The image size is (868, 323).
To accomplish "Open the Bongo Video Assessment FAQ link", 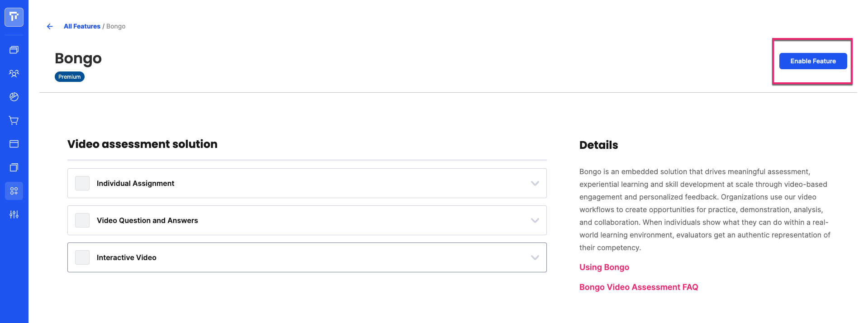I will point(639,287).
